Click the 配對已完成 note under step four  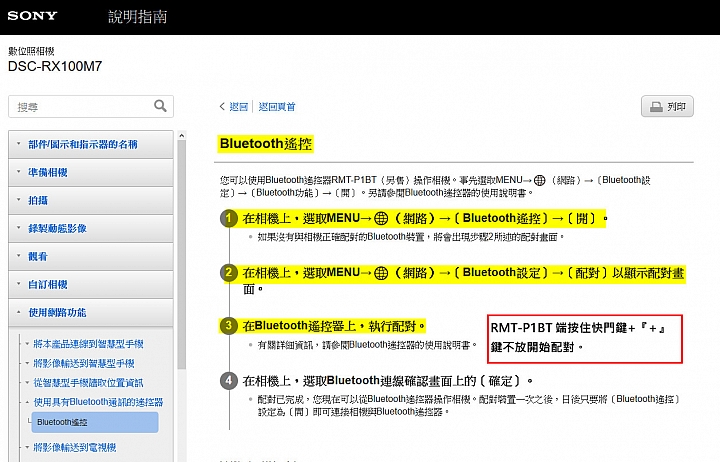[468, 405]
